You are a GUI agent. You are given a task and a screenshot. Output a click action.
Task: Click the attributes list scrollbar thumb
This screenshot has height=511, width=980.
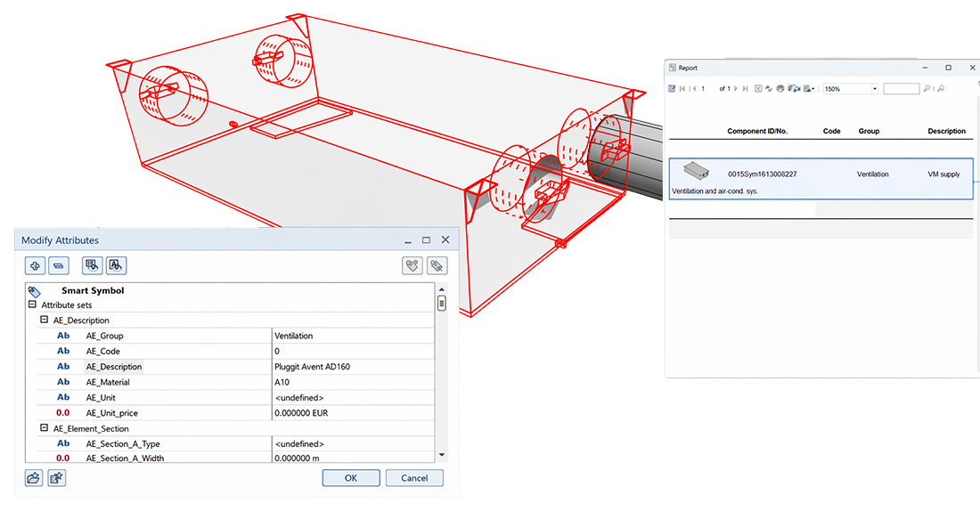click(442, 304)
